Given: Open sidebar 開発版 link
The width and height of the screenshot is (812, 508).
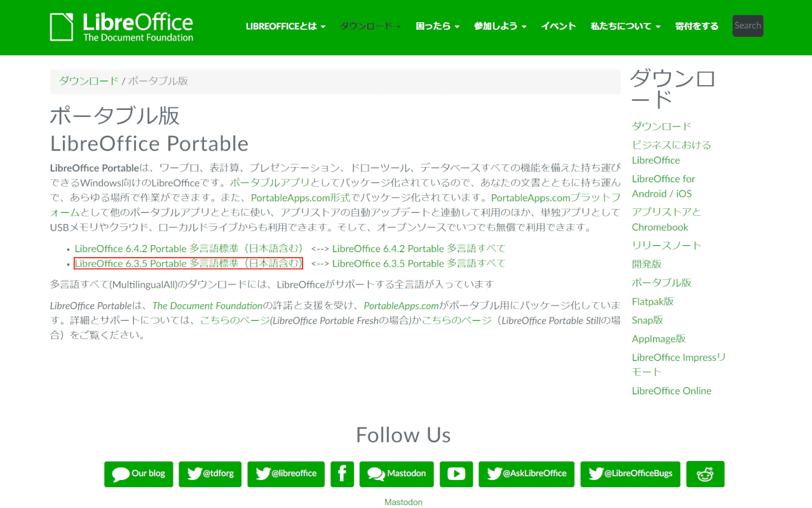Looking at the screenshot, I should point(647,264).
